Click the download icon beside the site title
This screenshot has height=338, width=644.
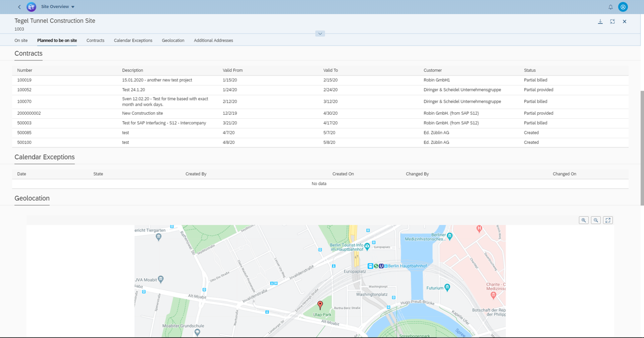click(600, 22)
